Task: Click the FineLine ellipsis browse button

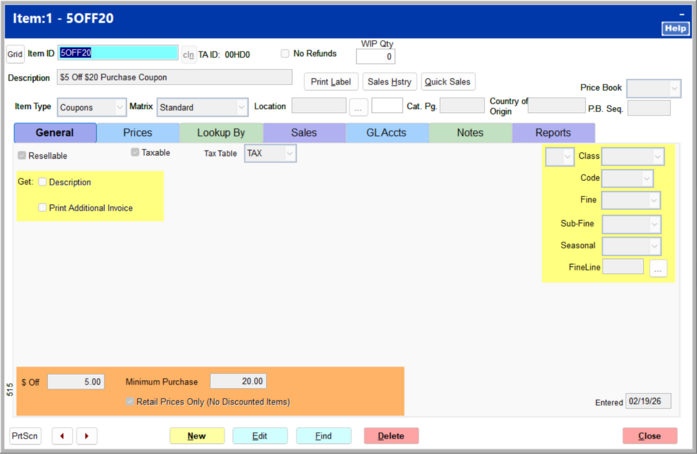Action: pyautogui.click(x=657, y=267)
